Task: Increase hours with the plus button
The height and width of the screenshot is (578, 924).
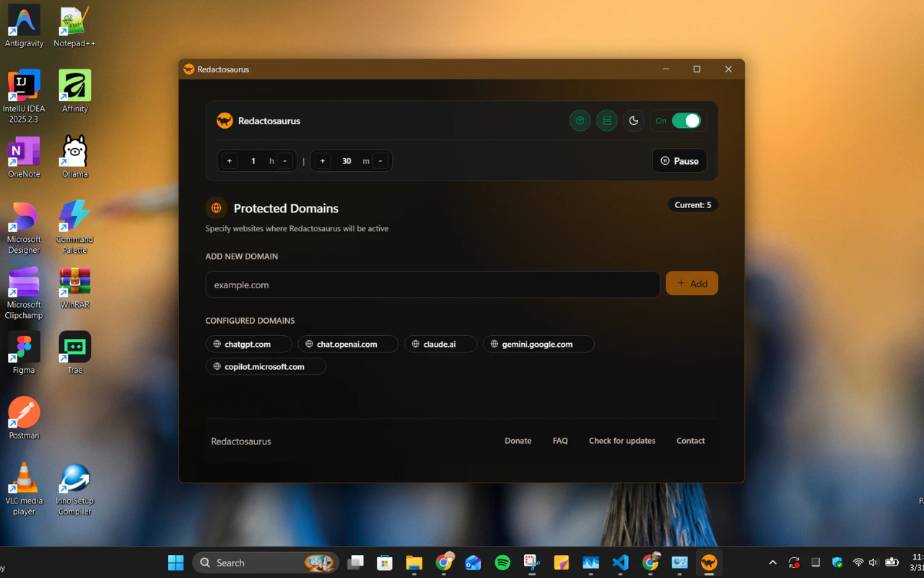Action: 230,161
